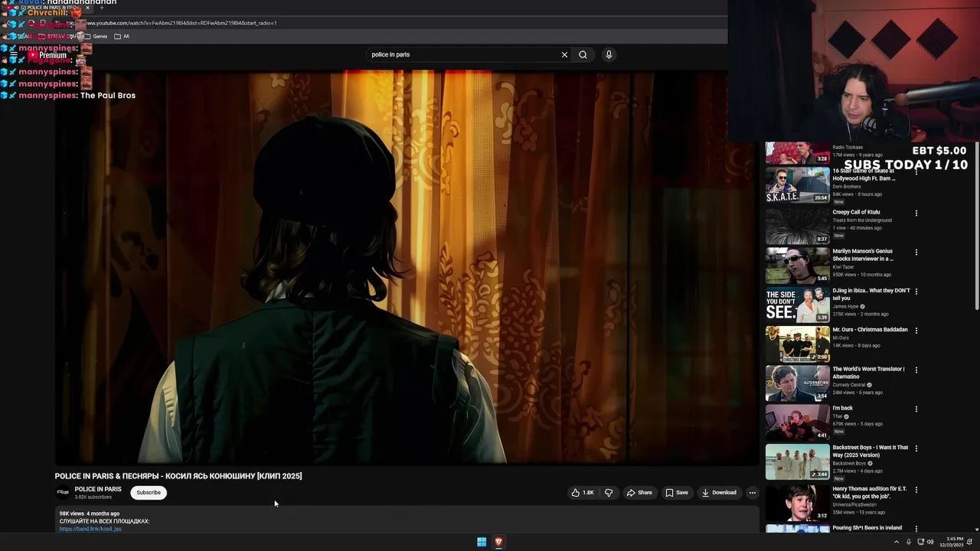Open more actions ellipsis below video
980x551 pixels.
coord(753,493)
